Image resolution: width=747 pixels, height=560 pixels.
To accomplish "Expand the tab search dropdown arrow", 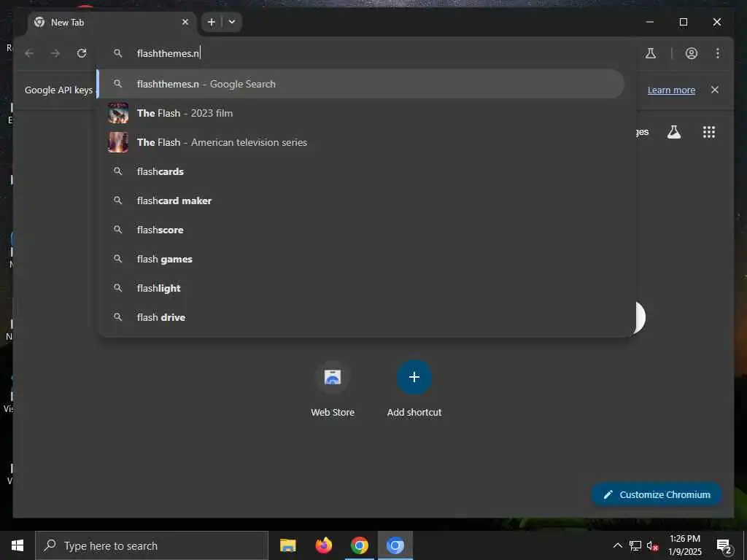I will 232,22.
